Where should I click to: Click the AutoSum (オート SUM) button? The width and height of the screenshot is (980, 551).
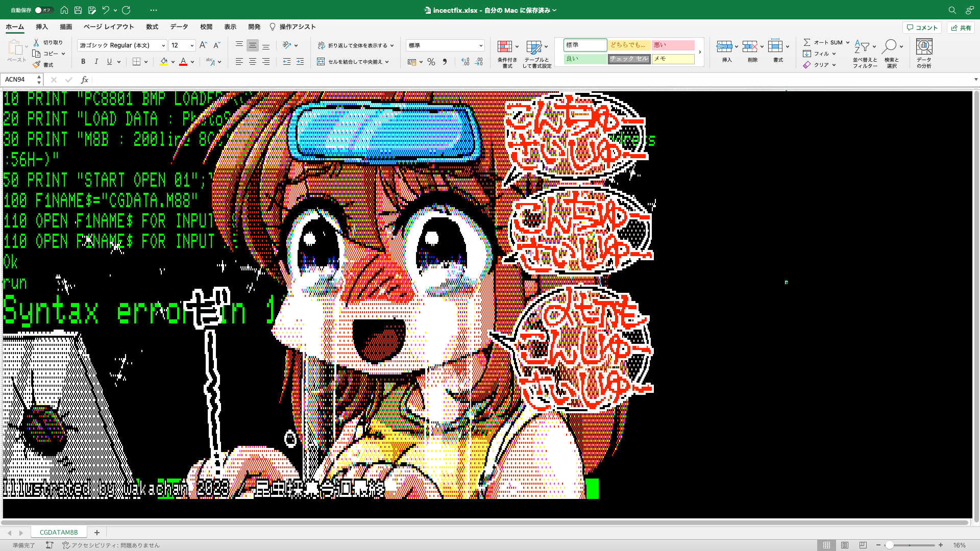823,42
